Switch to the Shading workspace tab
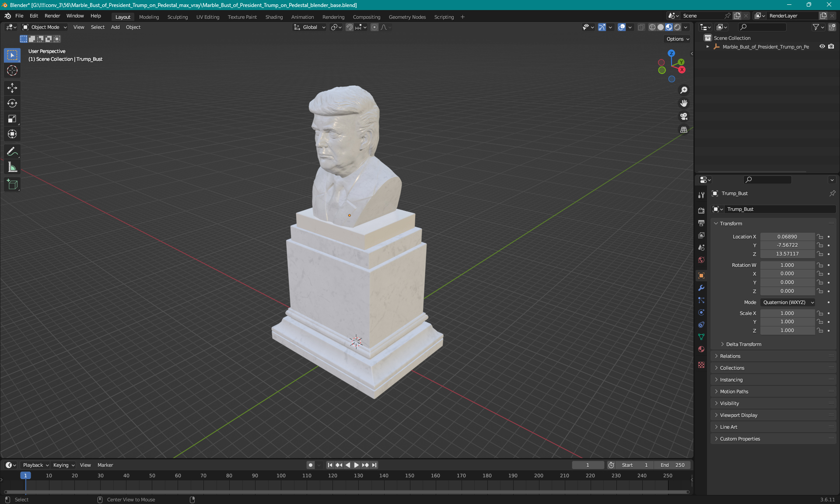This screenshot has width=840, height=504. pos(274,17)
